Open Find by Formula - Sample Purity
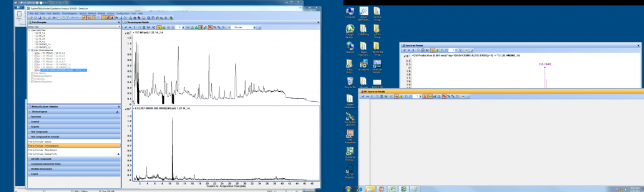 point(73,154)
